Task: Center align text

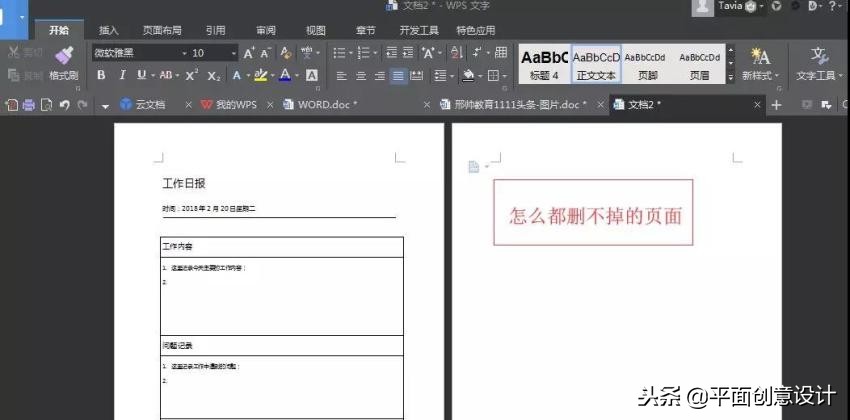Action: coord(360,76)
